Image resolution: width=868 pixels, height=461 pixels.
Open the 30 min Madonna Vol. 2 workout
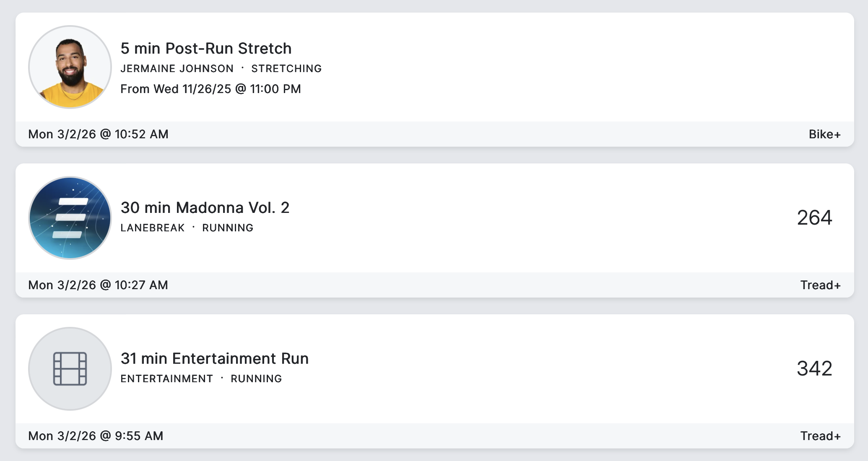point(205,208)
